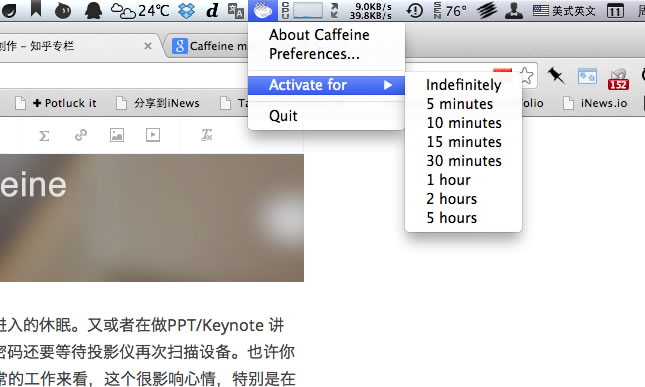Click the pushpin extension icon
Screen dimensions: 645x387
point(556,76)
